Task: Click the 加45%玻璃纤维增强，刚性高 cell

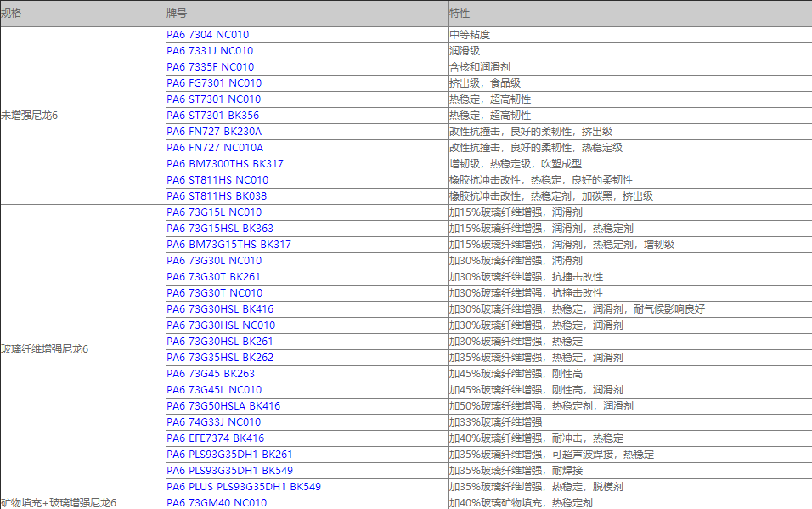Action: pyautogui.click(x=630, y=373)
